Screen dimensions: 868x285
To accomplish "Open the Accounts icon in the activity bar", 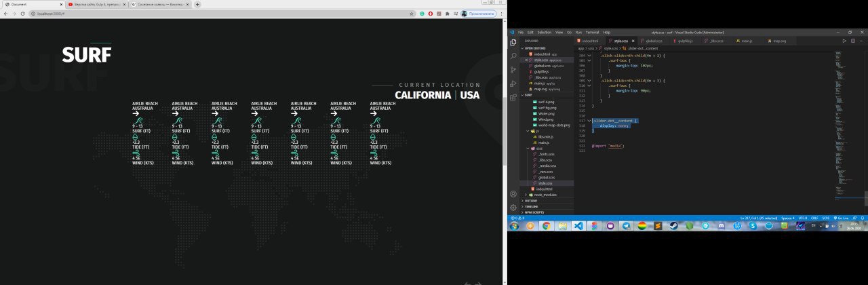I will 513,194.
